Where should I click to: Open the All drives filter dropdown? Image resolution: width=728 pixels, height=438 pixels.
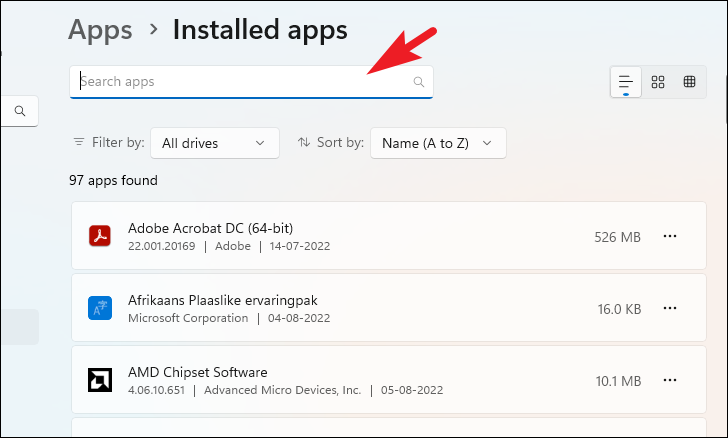pos(215,143)
